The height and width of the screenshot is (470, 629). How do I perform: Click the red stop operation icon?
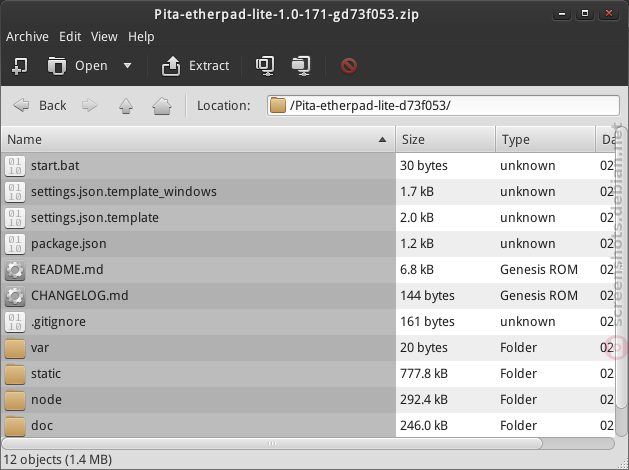pyautogui.click(x=349, y=66)
